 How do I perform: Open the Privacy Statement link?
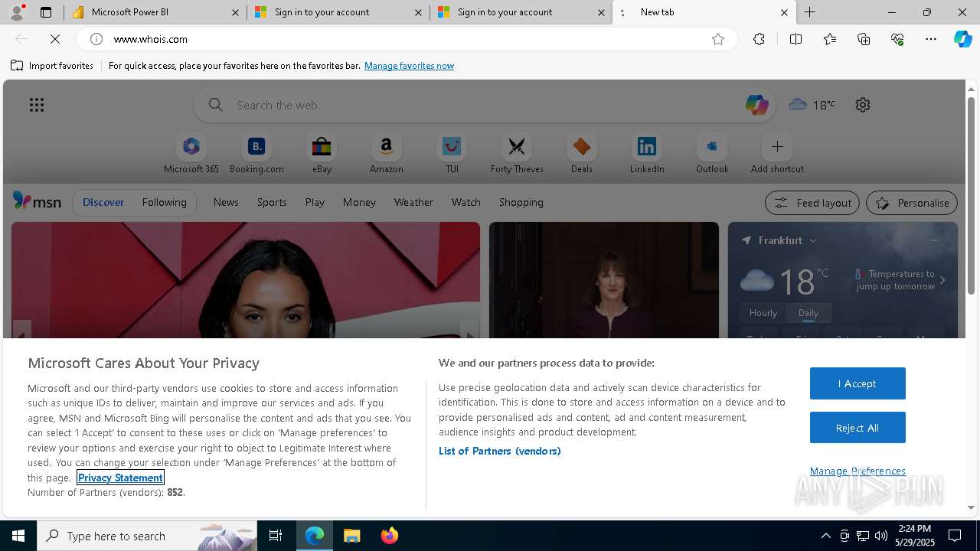pos(120,478)
